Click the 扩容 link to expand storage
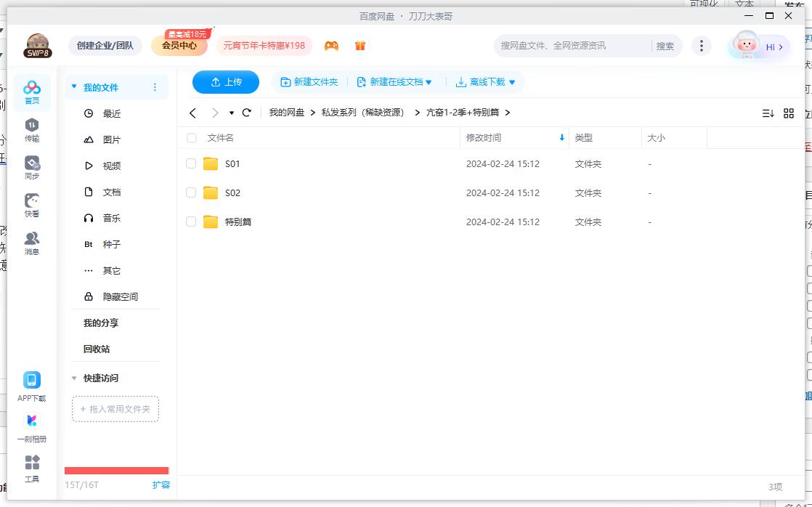The height and width of the screenshot is (507, 812). coord(161,484)
